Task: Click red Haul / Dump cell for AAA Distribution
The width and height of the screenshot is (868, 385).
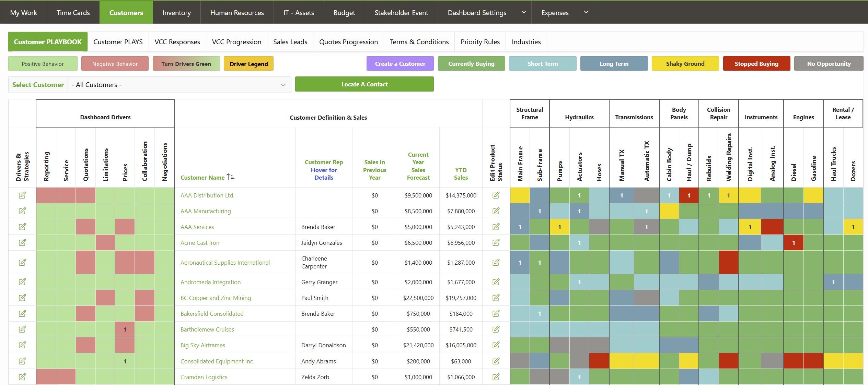Action: click(689, 195)
